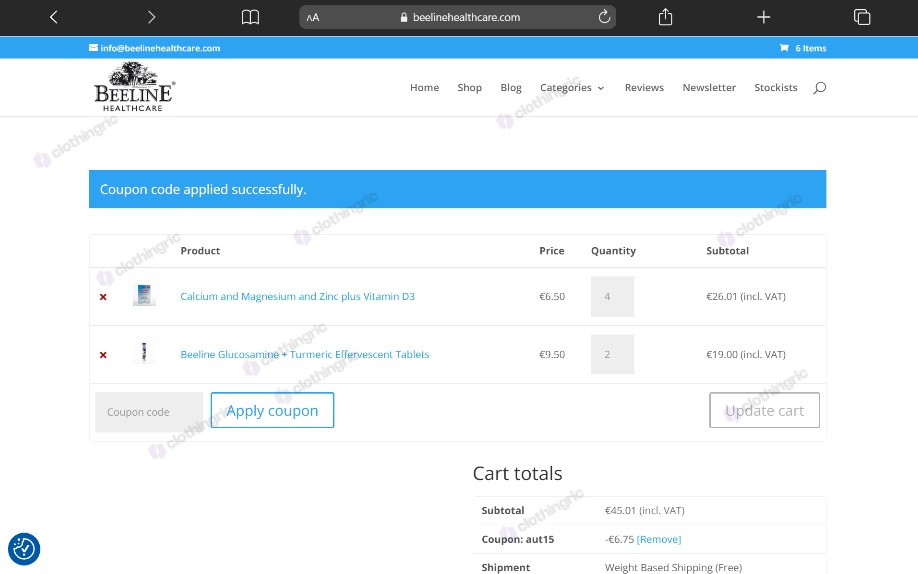Go back using Safari's back arrow
This screenshot has width=918, height=574.
(53, 17)
